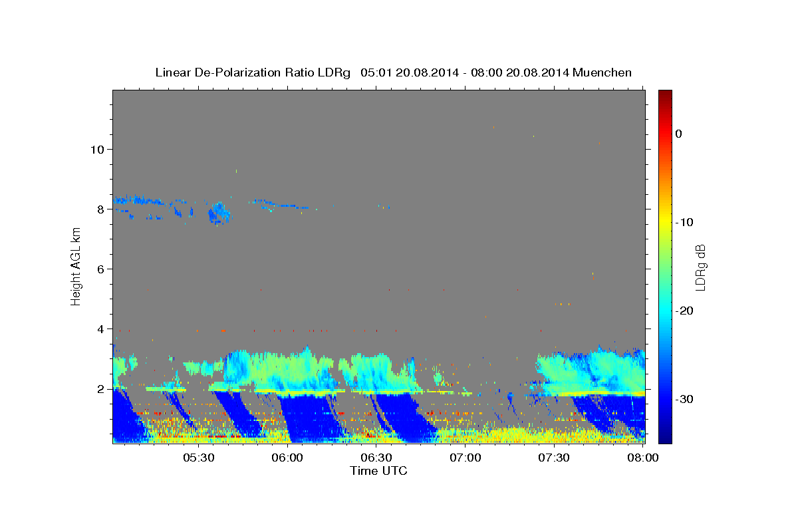
Task: Click the colorbar value '-20'
Action: pos(685,311)
